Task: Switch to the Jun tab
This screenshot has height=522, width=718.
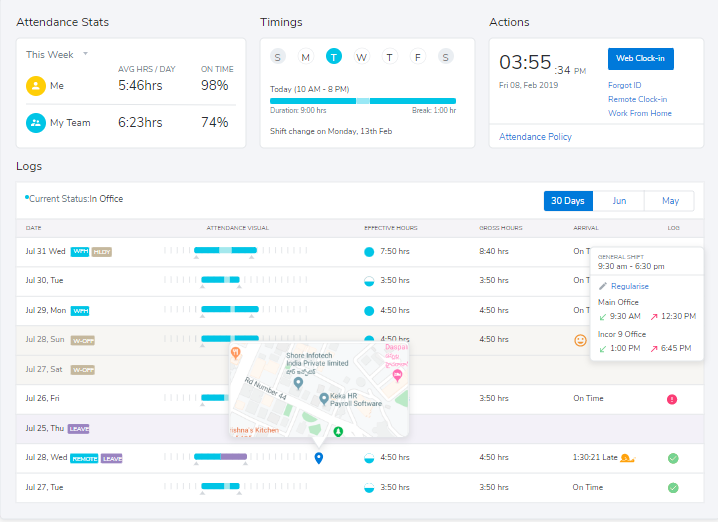Action: [x=619, y=201]
